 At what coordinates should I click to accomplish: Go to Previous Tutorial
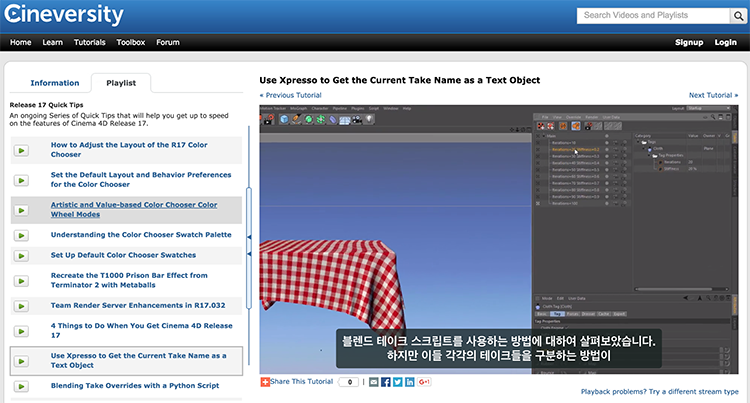pyautogui.click(x=291, y=95)
